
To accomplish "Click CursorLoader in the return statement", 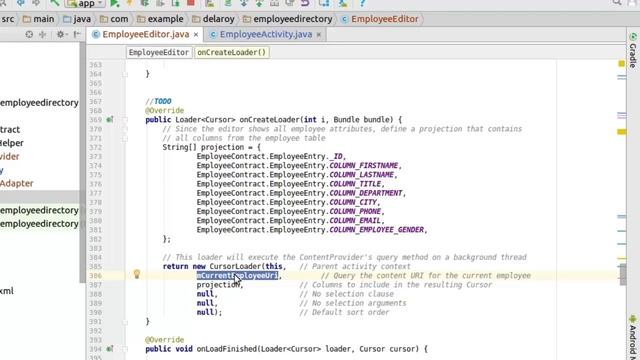I will (x=235, y=267).
